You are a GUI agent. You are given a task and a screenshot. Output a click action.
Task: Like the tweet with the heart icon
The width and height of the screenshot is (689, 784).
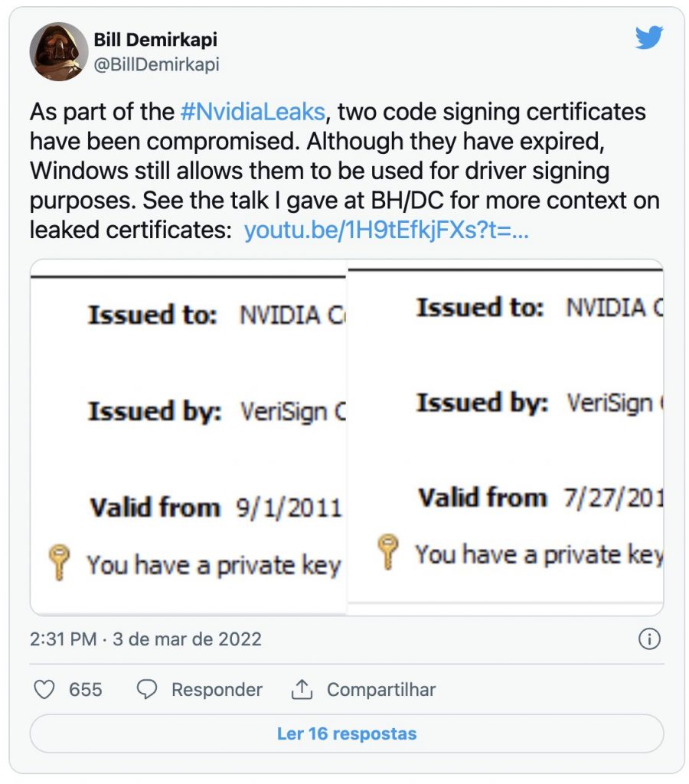click(44, 689)
